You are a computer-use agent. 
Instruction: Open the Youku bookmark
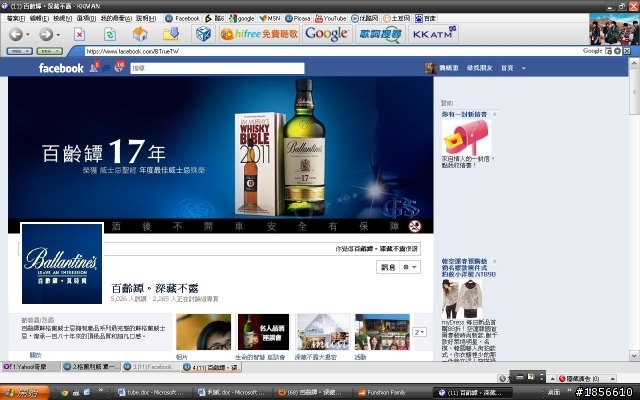tap(364, 18)
